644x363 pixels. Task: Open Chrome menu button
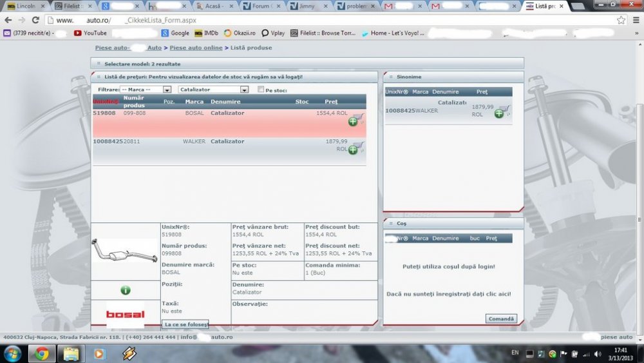coord(636,20)
